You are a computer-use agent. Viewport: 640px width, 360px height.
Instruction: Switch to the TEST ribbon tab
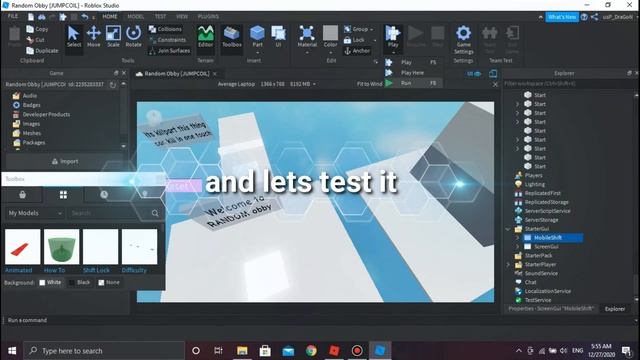(160, 16)
